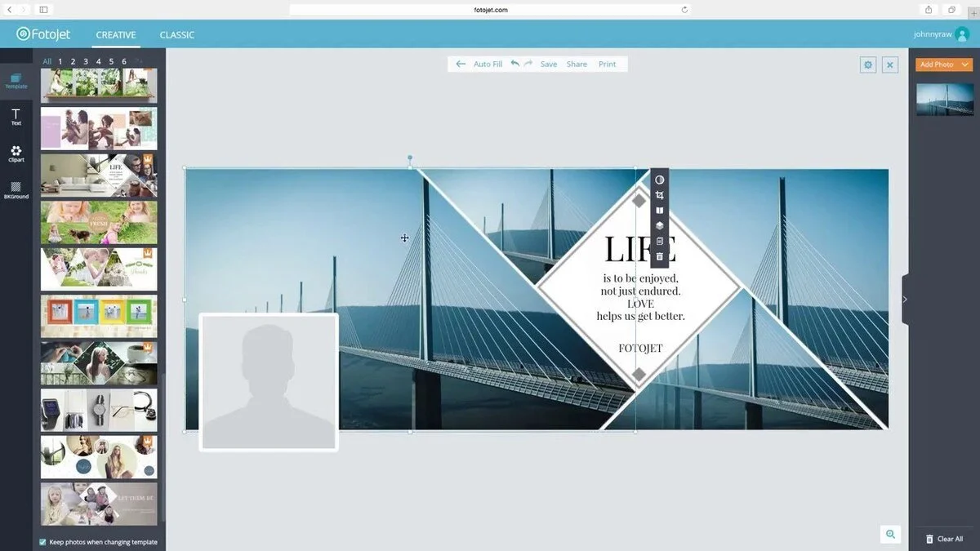
Task: Click the settings gear icon above canvas
Action: (868, 64)
